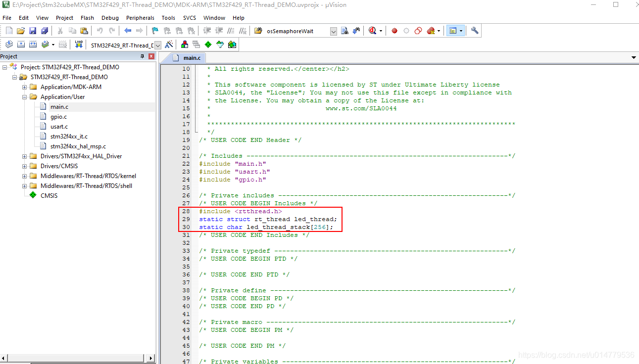Image resolution: width=639 pixels, height=364 pixels.
Task: Open Configuration with the wrench icon
Action: coord(475,31)
